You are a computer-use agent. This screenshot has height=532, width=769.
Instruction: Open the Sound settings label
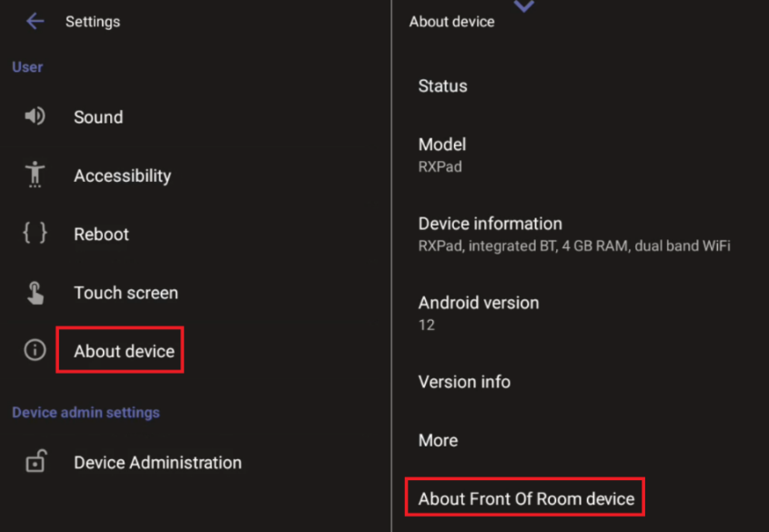click(98, 117)
